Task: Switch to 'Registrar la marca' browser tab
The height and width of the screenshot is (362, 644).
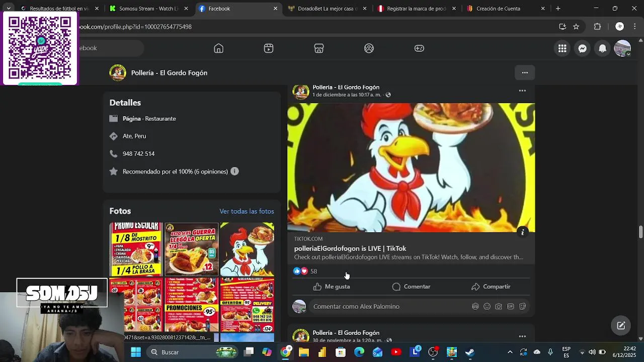Action: 416,9
